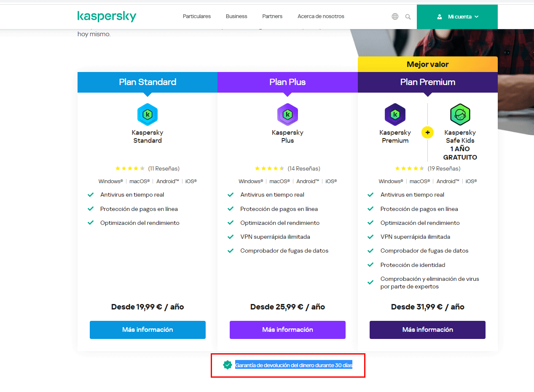Open the Acerca de nosotros menu
The width and height of the screenshot is (534, 392).
pyautogui.click(x=321, y=16)
